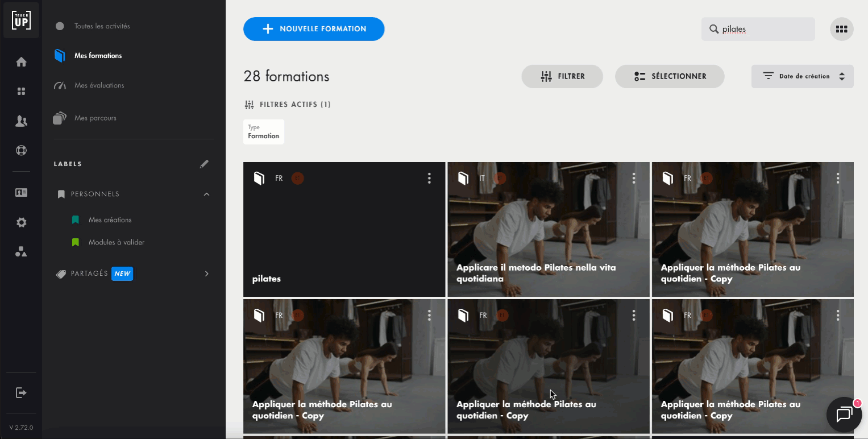
Task: Open the users section in the sidebar
Action: click(21, 121)
